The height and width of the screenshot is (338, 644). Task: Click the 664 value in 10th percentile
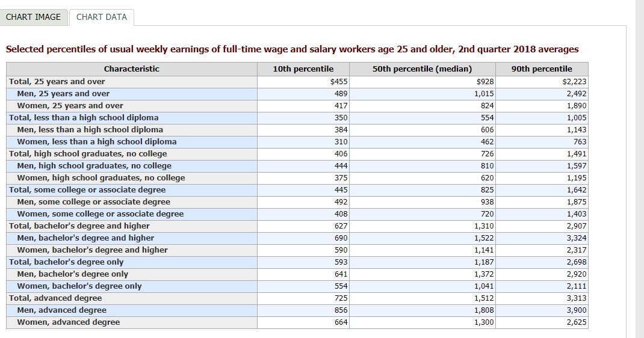[x=341, y=322]
